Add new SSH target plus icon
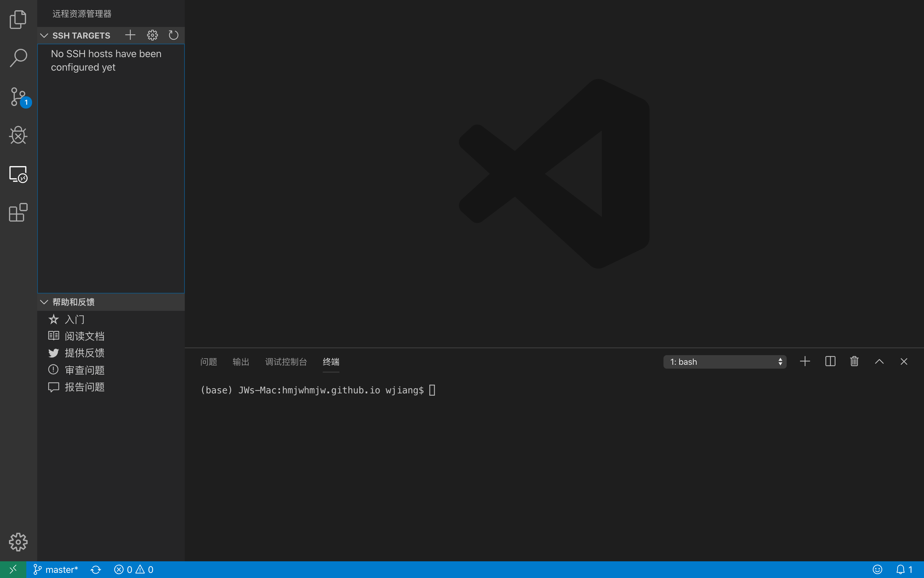 pos(130,35)
